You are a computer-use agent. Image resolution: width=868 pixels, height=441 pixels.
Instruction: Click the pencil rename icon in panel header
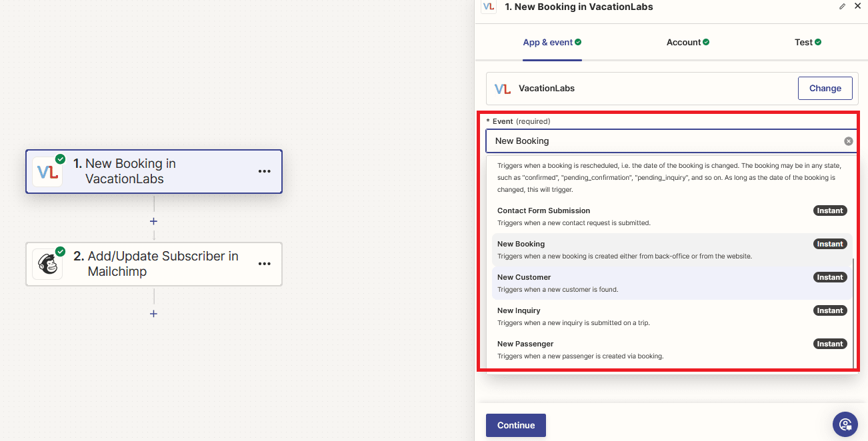[842, 7]
